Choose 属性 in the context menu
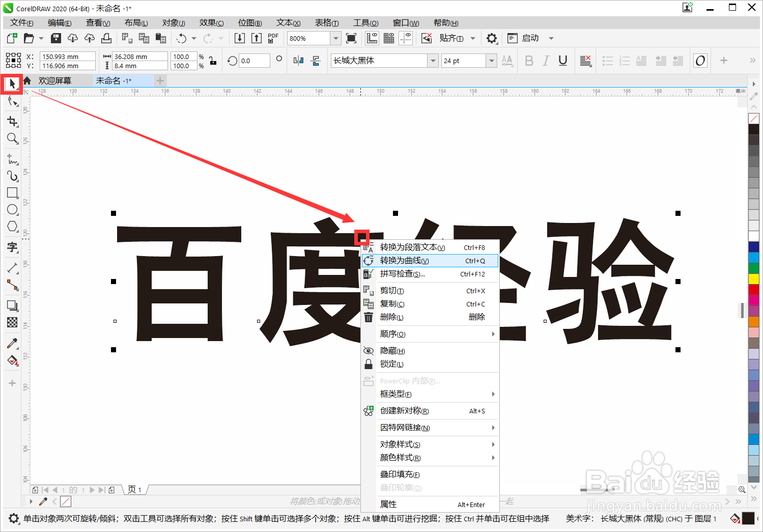The height and width of the screenshot is (532, 763). pyautogui.click(x=430, y=505)
